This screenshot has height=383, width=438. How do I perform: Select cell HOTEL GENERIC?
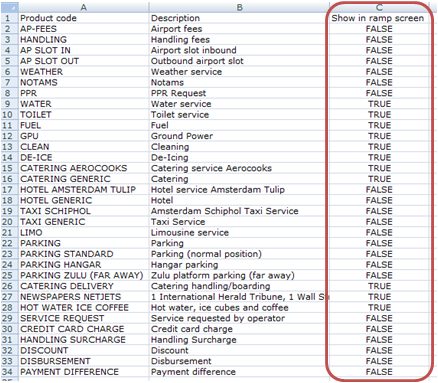(x=84, y=200)
